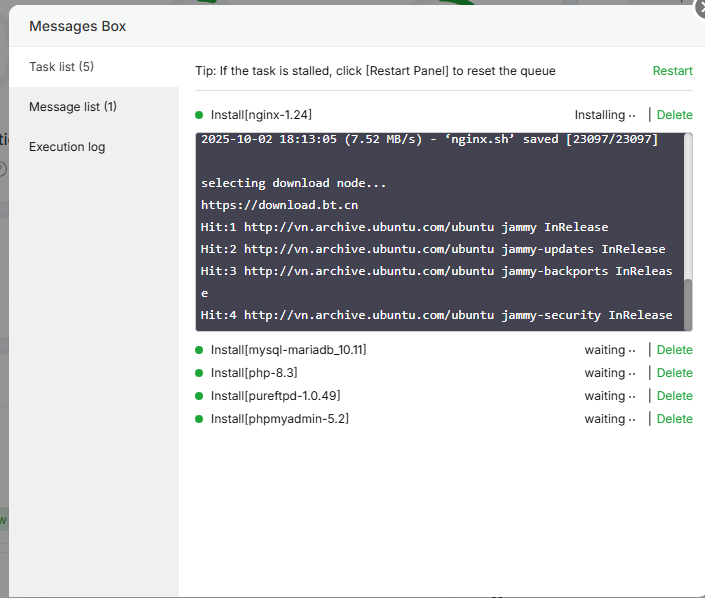
Task: Click the green status dot beside Install[pureftpd-1.0.49]
Action: pos(199,396)
